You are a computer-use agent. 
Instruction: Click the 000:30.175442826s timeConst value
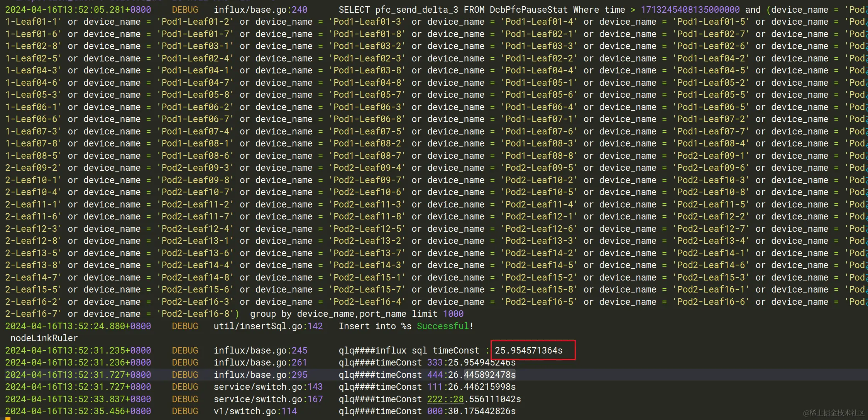(471, 411)
